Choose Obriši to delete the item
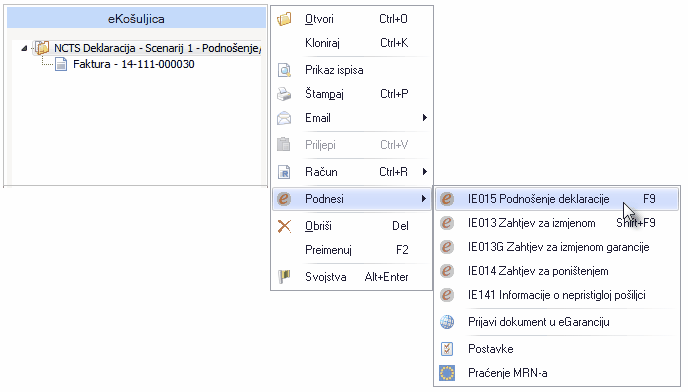 [352, 226]
